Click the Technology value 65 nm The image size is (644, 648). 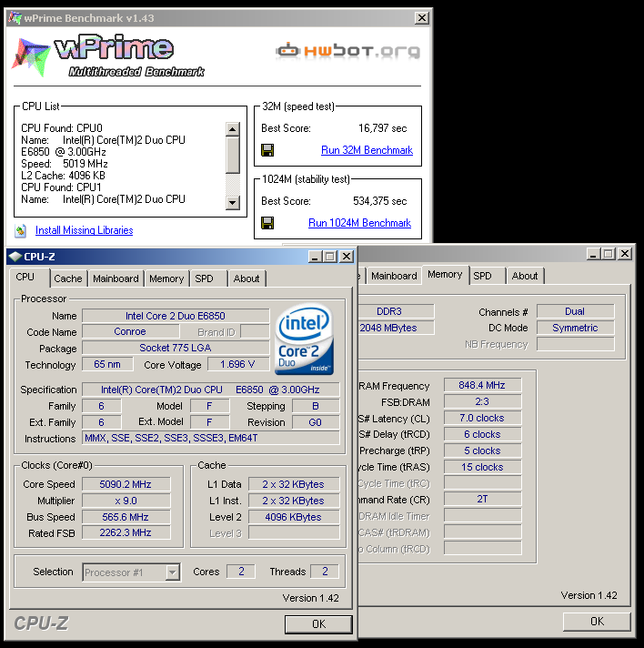[107, 364]
